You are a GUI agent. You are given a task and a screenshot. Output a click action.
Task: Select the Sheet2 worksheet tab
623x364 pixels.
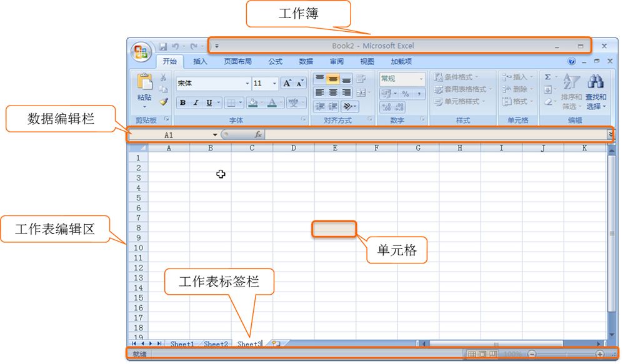tap(216, 344)
